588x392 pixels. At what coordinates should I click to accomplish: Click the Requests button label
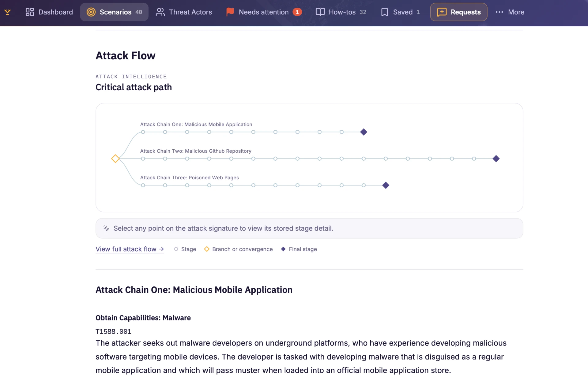click(466, 12)
